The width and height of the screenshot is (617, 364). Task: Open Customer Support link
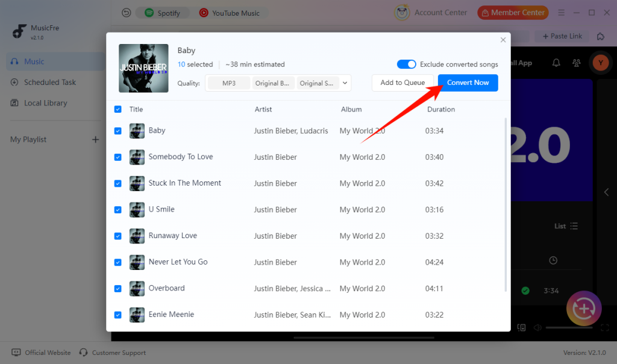113,353
